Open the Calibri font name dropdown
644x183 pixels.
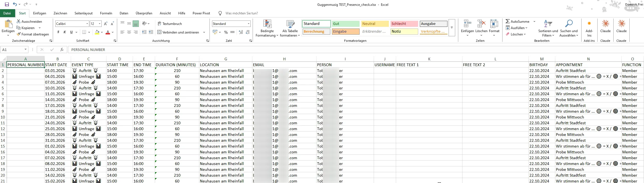point(87,24)
